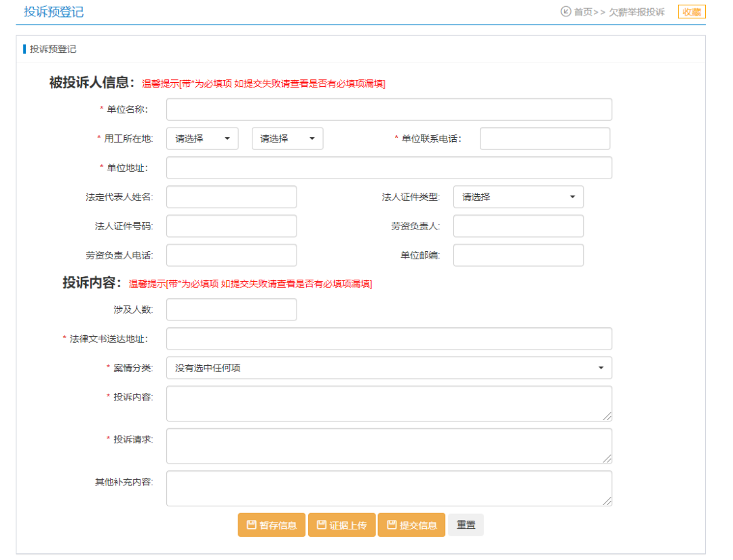Click the 劳资负责人 input field

point(518,226)
